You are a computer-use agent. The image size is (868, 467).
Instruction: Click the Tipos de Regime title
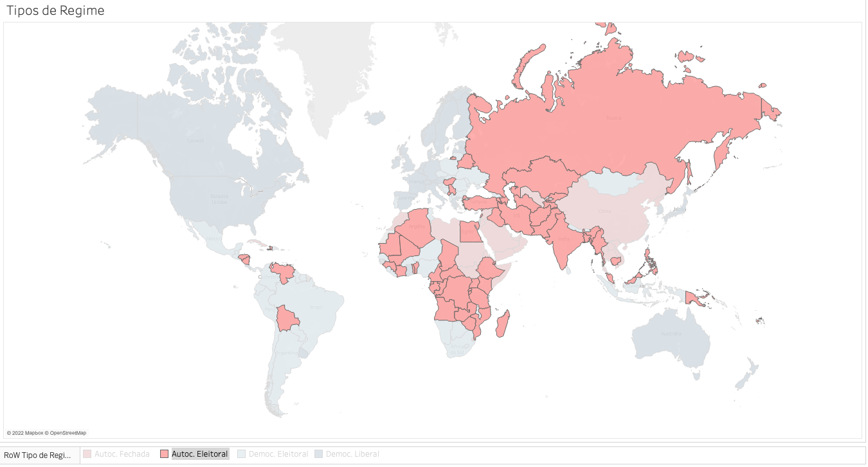(x=55, y=11)
